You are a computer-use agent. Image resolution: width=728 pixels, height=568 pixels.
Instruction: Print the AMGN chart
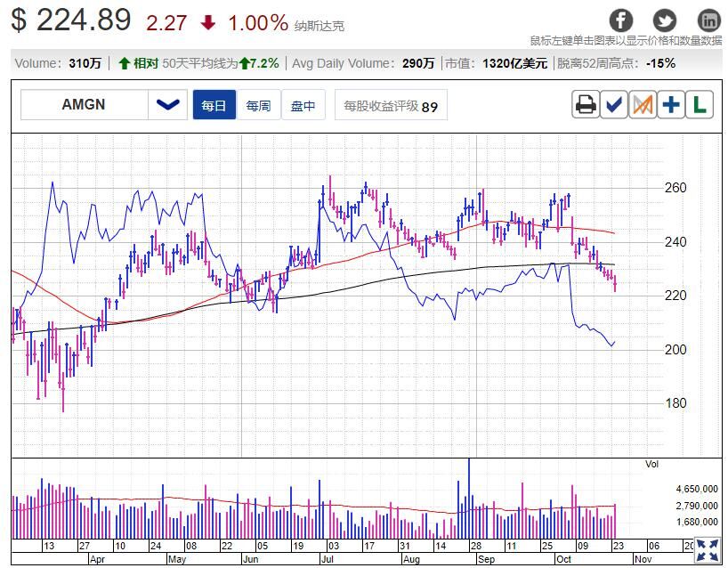(586, 104)
